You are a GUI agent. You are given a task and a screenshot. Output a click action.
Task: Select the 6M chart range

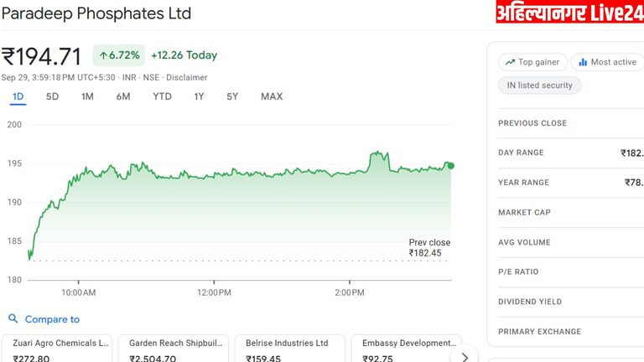pyautogui.click(x=123, y=96)
